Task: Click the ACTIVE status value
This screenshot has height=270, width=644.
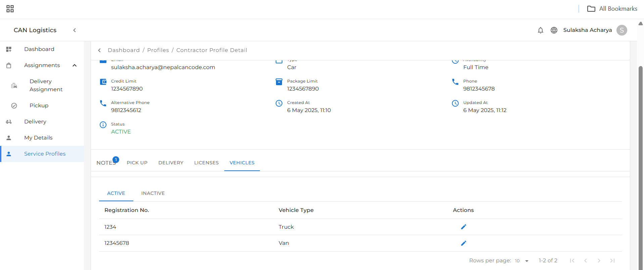Action: [121, 132]
